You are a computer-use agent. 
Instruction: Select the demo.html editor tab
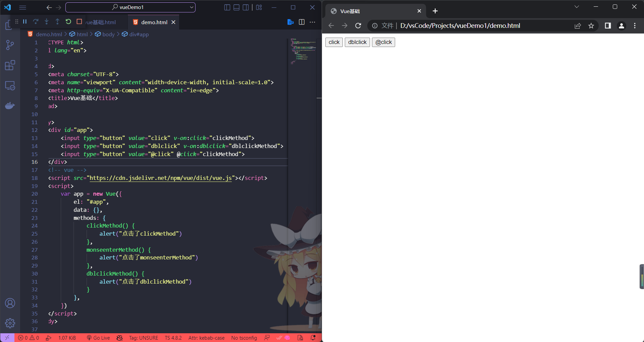(x=154, y=22)
